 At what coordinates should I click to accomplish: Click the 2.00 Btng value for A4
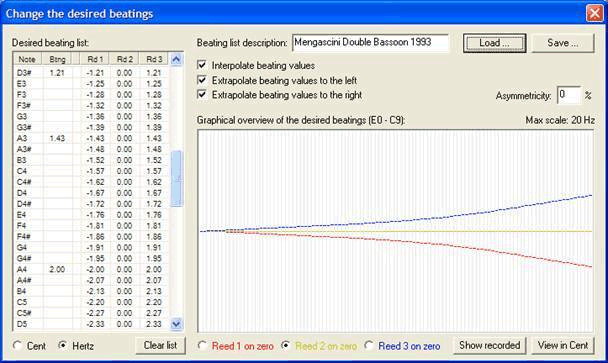pos(57,269)
